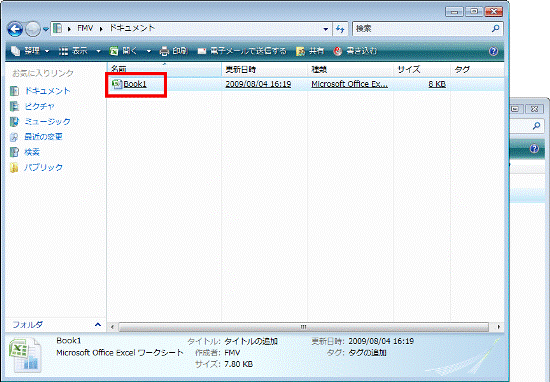Click the size value 7.80 KB
This screenshot has width=550, height=382.
coord(239,364)
